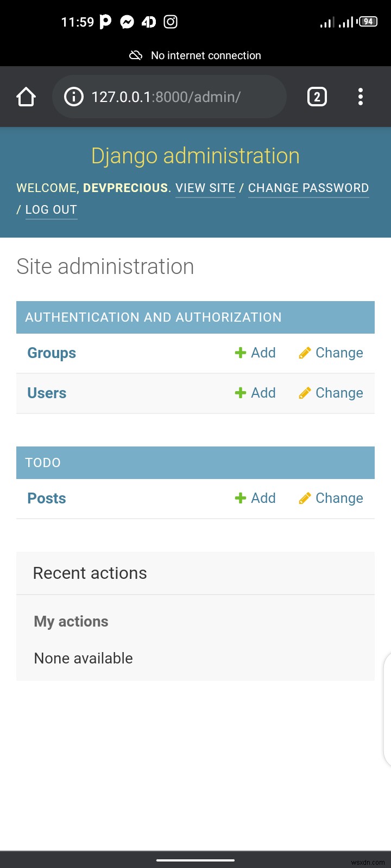Open the Posts model link
Screen dimensions: 391x868
[47, 499]
